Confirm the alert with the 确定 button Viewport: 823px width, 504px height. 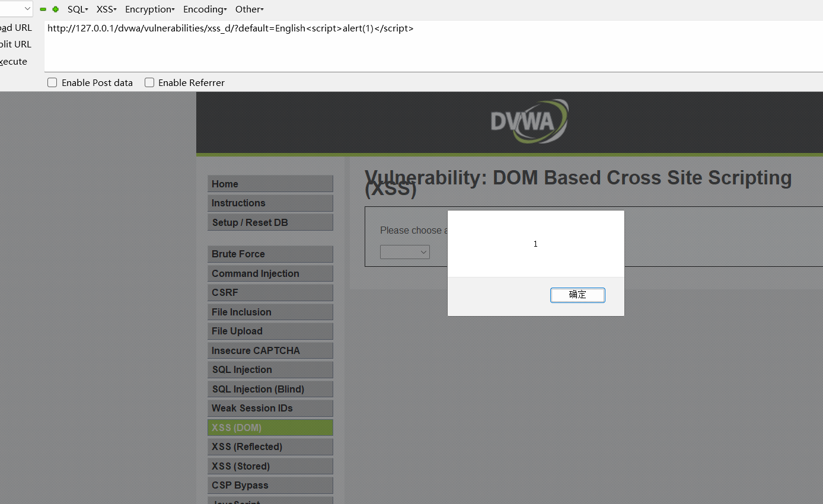pos(578,295)
